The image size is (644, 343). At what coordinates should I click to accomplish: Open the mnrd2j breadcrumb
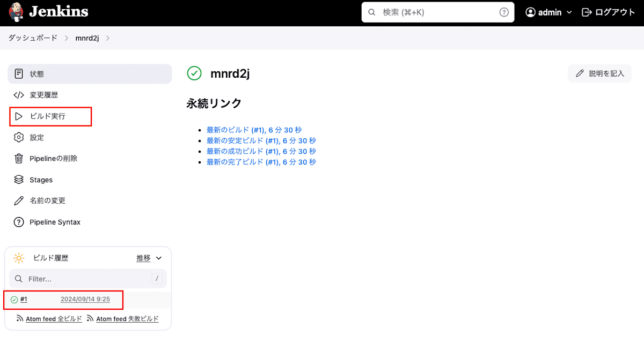tap(87, 38)
